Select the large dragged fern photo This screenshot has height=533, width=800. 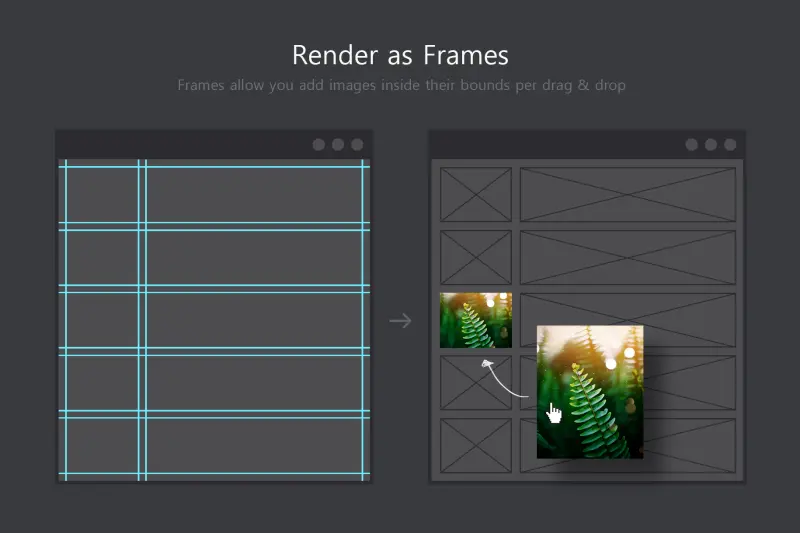click(590, 392)
